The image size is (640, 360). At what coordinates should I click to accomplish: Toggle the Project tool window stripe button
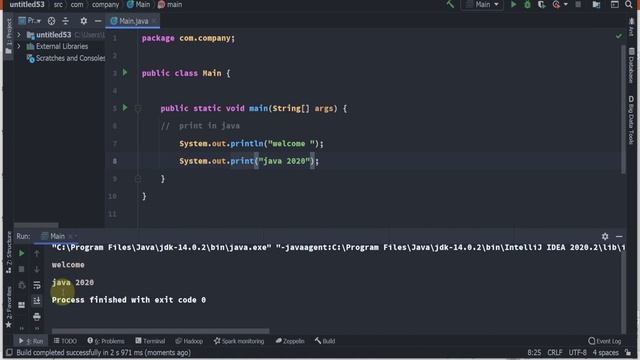(x=9, y=36)
